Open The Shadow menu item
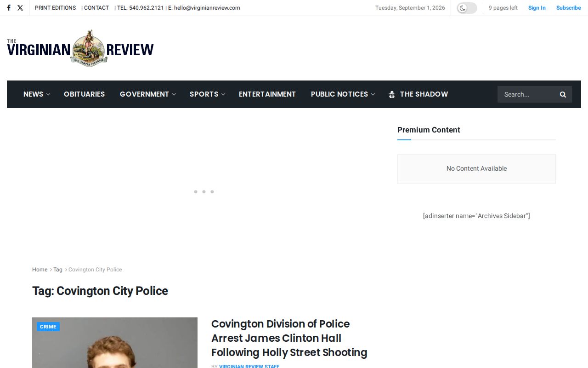588x368 pixels. [x=418, y=94]
